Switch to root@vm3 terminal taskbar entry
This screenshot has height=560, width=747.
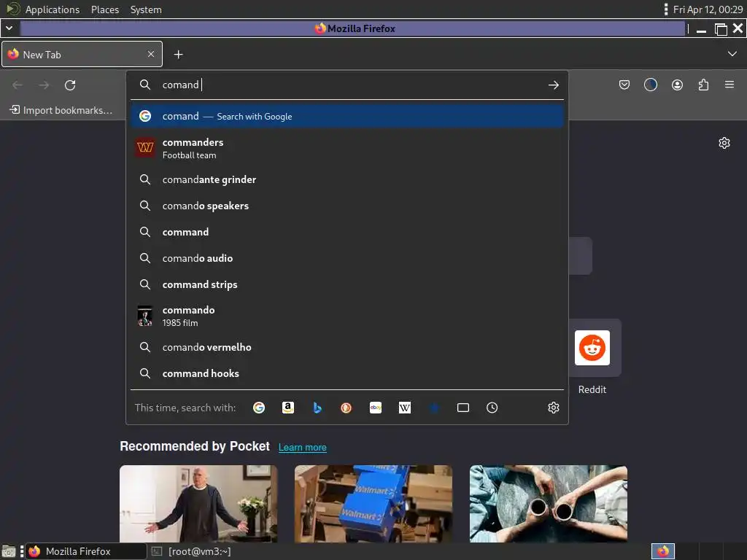pyautogui.click(x=193, y=551)
